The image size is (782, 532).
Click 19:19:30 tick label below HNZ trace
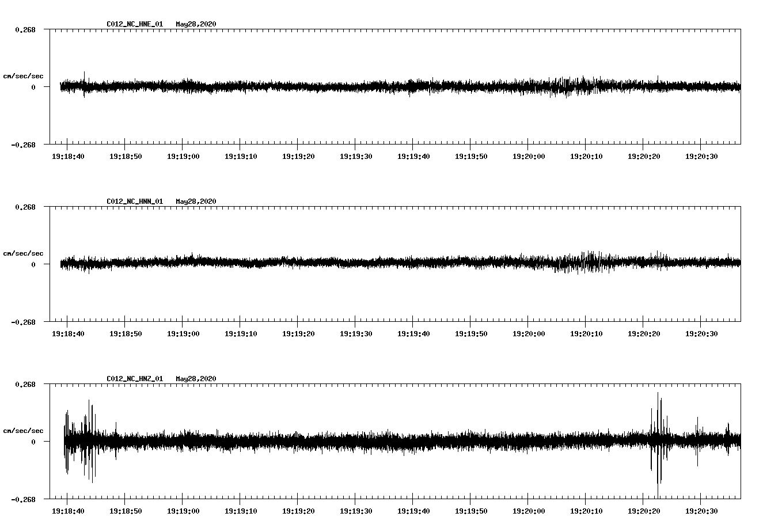(356, 511)
